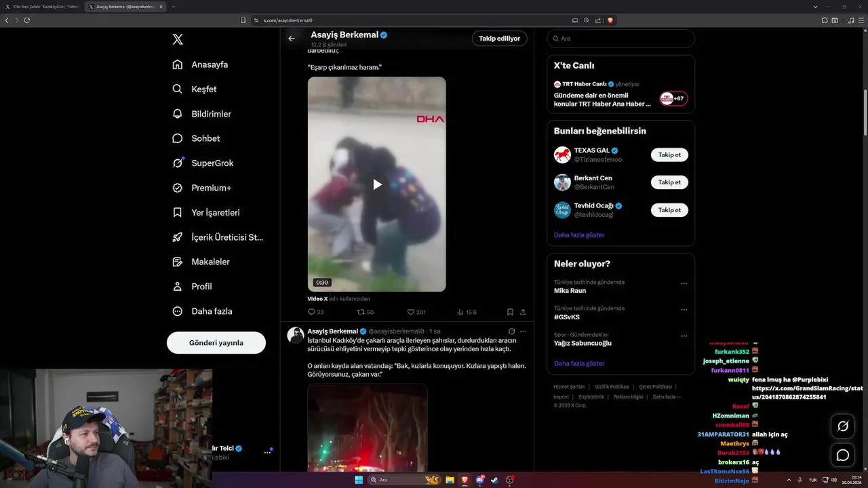Open more options for Yağız Sabuncuoğlu trend

pos(684,335)
